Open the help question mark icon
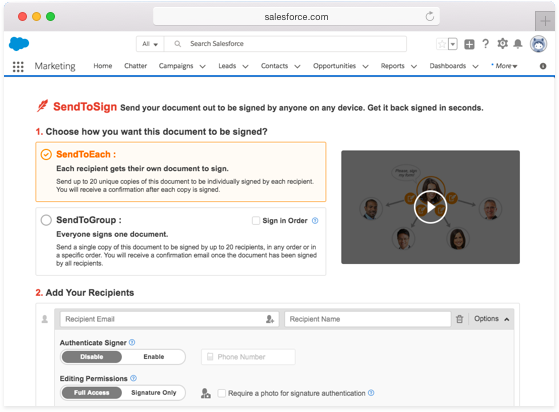Viewport: 559px width, 412px height. pyautogui.click(x=485, y=44)
